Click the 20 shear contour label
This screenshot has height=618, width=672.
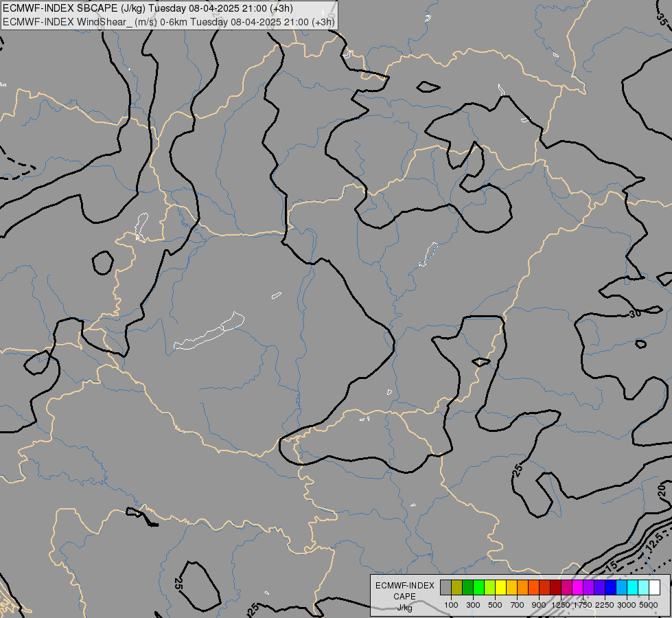(661, 490)
